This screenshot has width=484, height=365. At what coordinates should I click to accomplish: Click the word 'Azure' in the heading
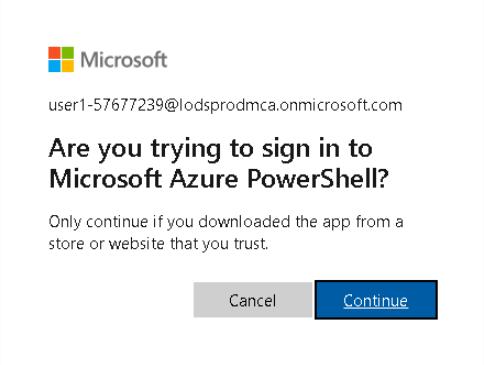(x=204, y=178)
